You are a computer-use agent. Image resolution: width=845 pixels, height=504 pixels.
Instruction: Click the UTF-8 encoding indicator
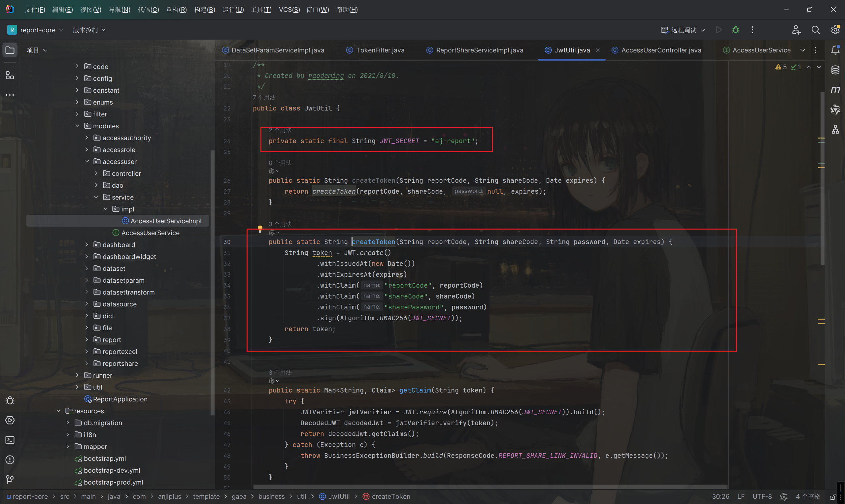click(762, 496)
